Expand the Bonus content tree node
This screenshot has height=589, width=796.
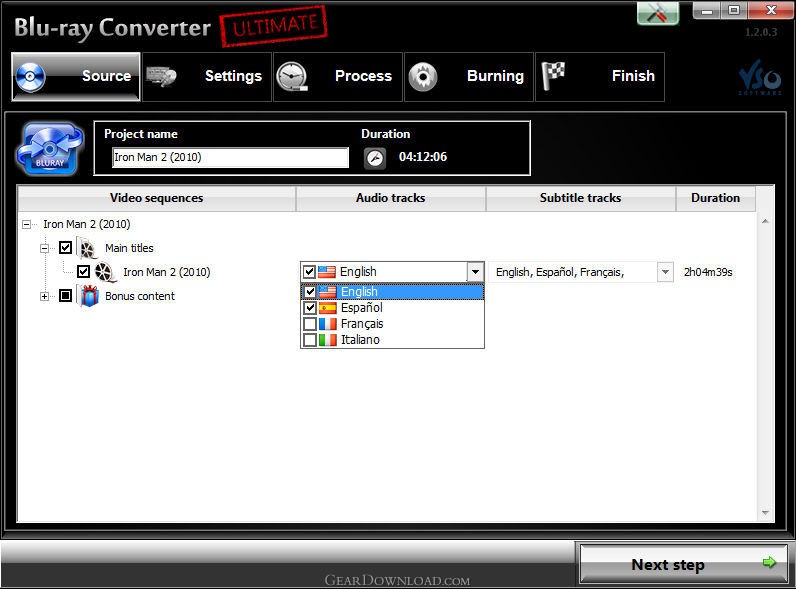click(x=45, y=296)
